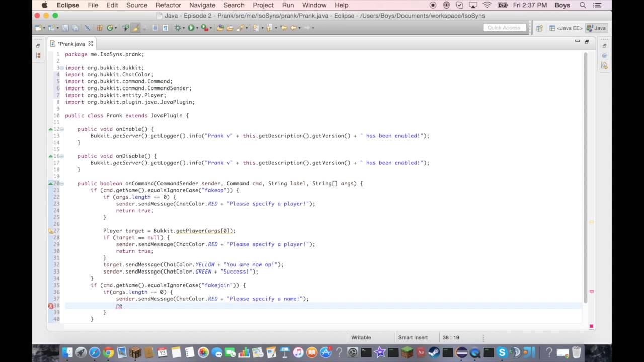Open the File menu
Screen dimensions: 644x362
tap(93, 5)
